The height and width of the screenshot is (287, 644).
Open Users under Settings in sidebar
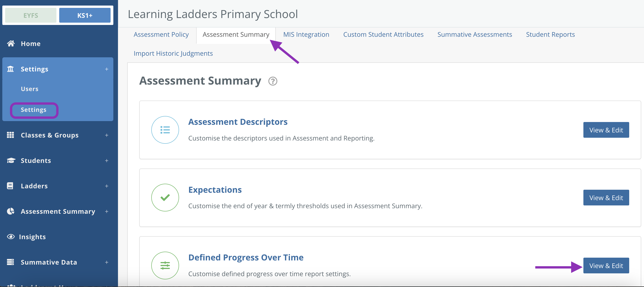coord(30,89)
